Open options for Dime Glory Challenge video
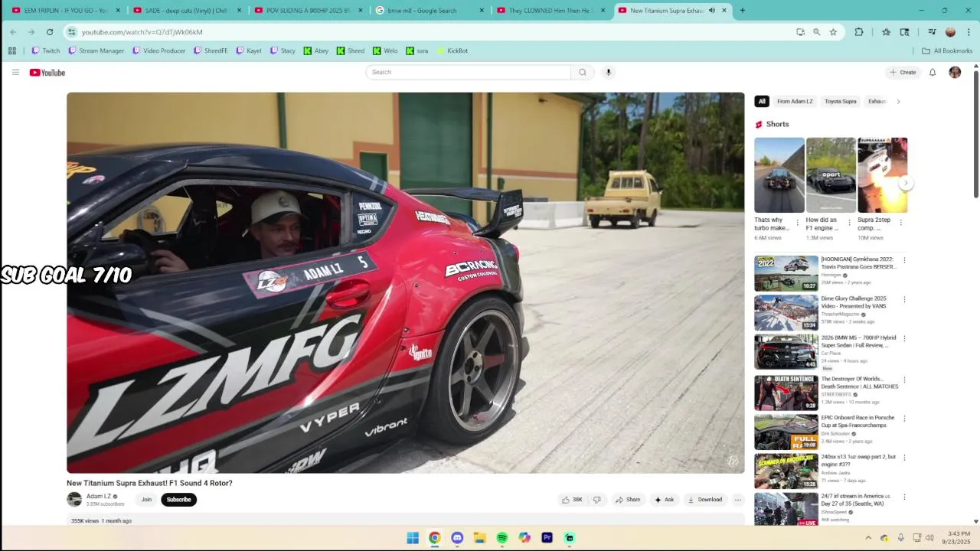The width and height of the screenshot is (980, 551). tap(904, 299)
